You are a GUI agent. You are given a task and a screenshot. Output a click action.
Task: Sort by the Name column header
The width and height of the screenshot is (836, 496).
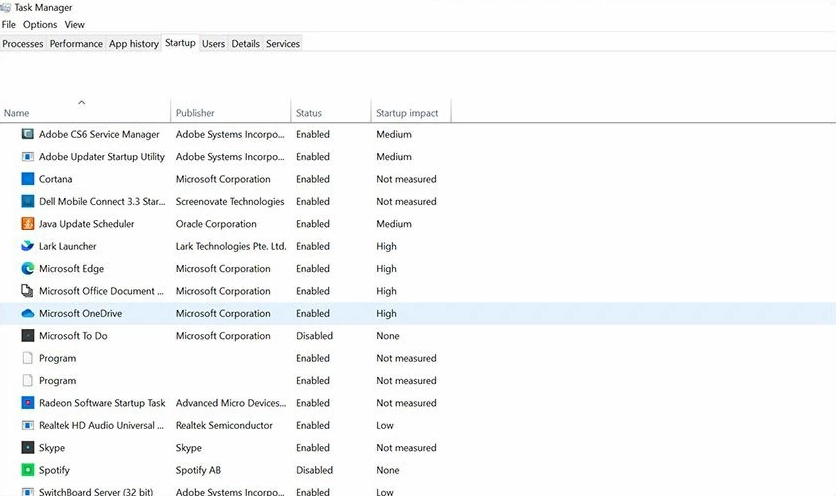17,113
